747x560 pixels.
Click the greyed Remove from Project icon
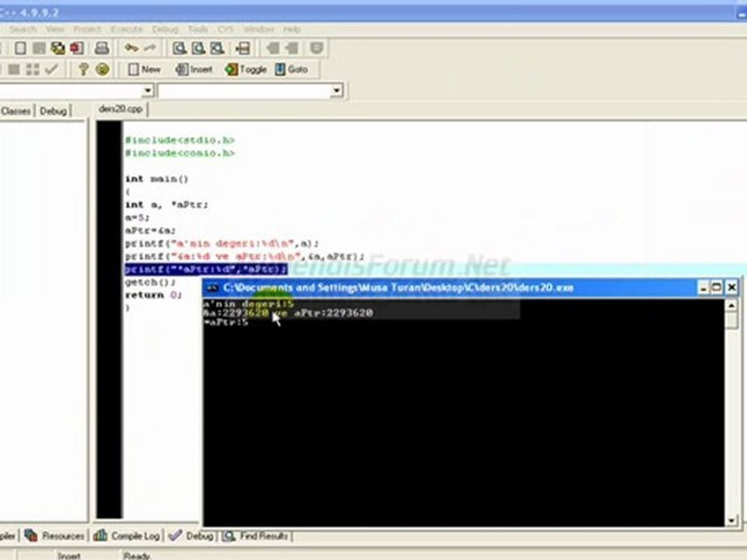click(x=292, y=48)
